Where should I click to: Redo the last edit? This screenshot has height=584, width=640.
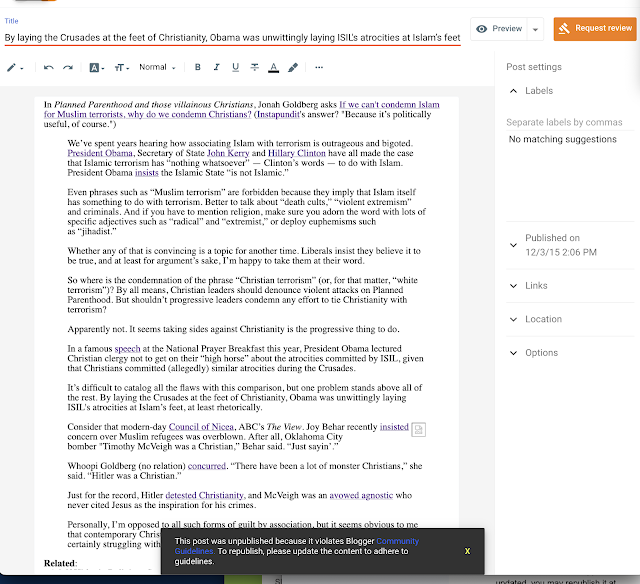click(x=68, y=67)
